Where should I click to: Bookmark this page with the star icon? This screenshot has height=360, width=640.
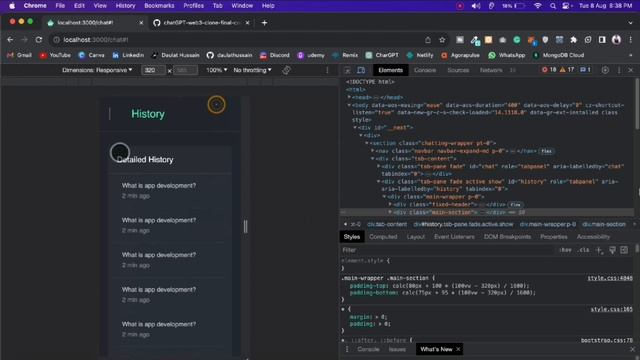(442, 40)
